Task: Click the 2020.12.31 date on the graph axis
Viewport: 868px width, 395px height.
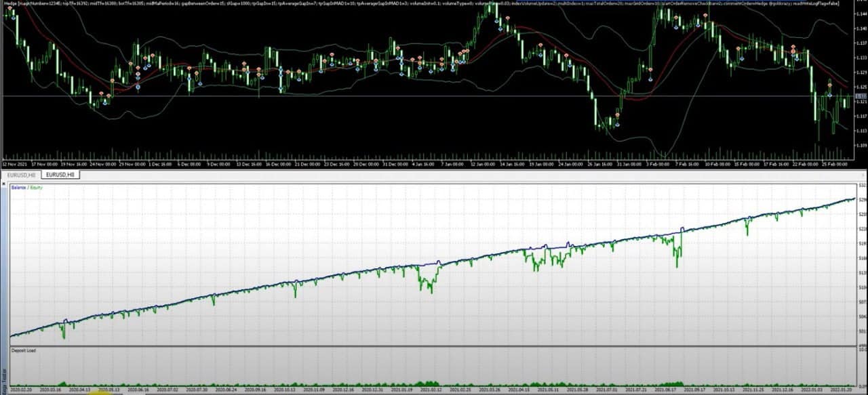Action: point(372,390)
